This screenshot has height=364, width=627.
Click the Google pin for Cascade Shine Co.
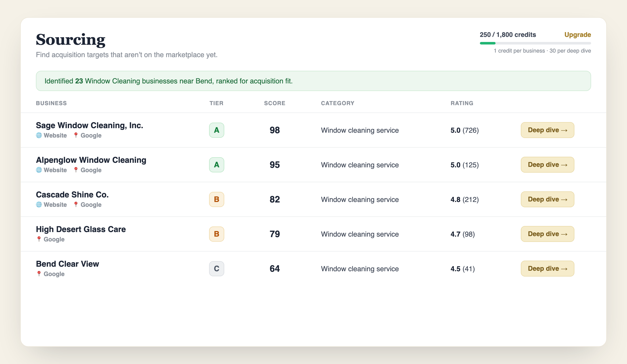click(x=76, y=204)
